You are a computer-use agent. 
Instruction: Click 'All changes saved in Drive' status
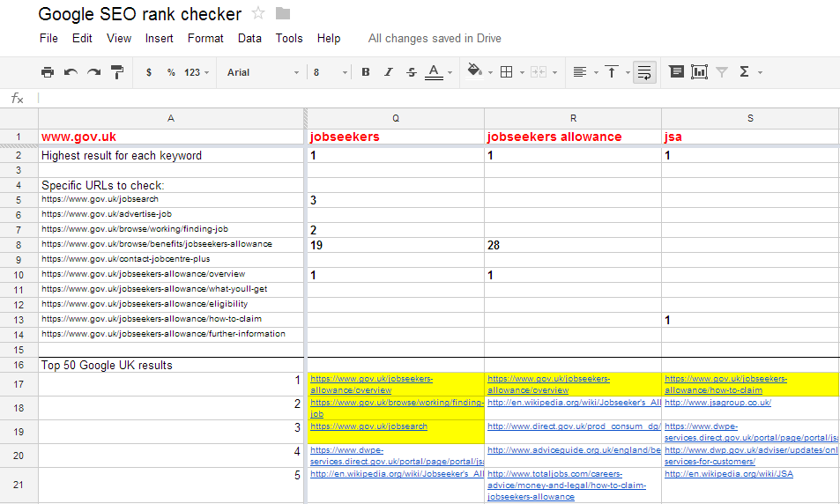[x=435, y=39]
